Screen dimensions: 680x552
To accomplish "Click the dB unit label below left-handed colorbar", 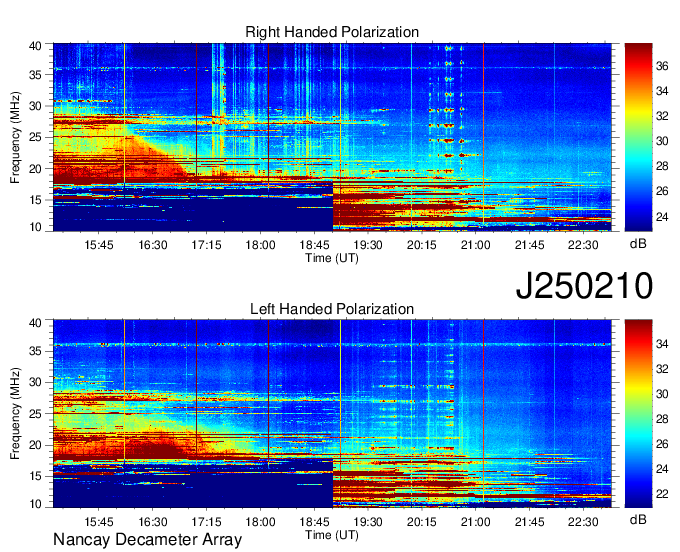I will coord(638,521).
